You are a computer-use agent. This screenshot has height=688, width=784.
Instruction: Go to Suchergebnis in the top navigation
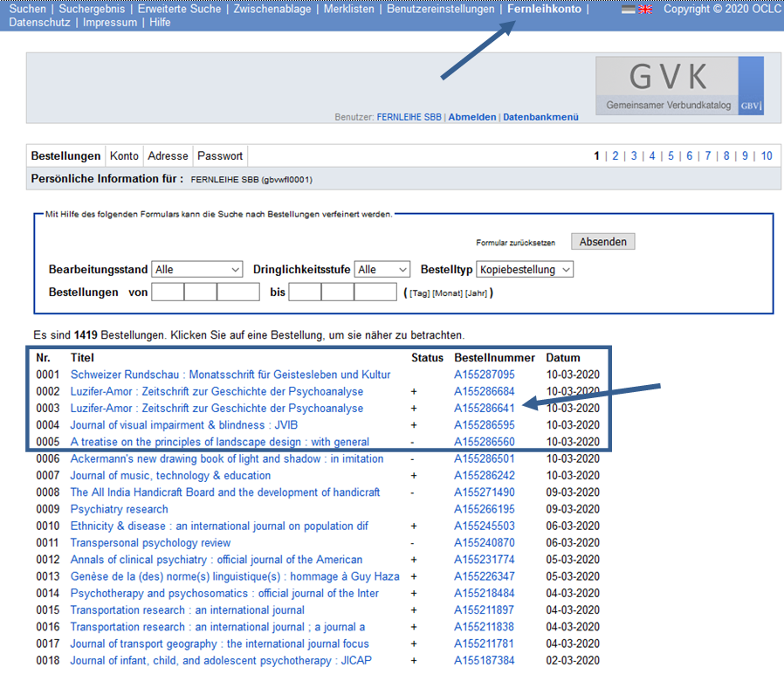[x=92, y=9]
